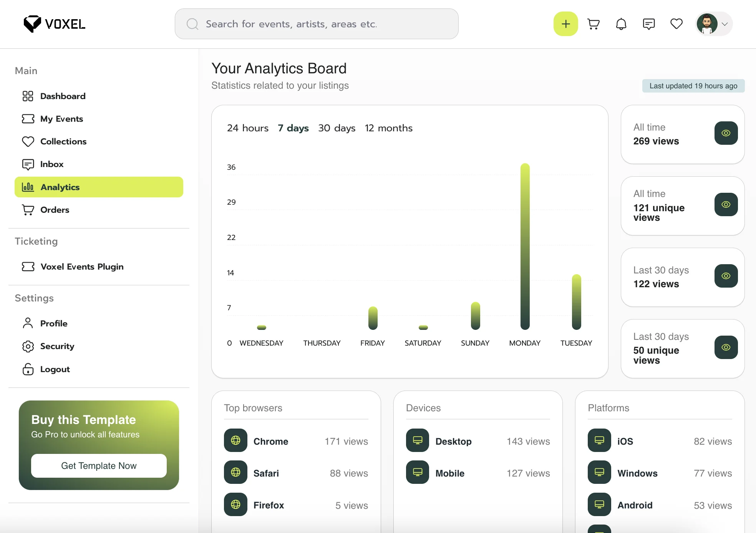Image resolution: width=756 pixels, height=533 pixels.
Task: Click the Voxel logo
Action: pos(55,24)
